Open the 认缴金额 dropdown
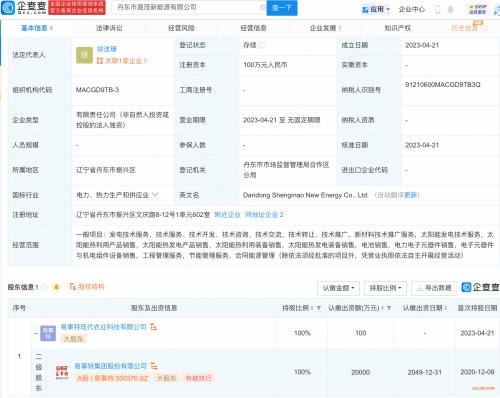Screen dimensions: 500x398 point(338,288)
